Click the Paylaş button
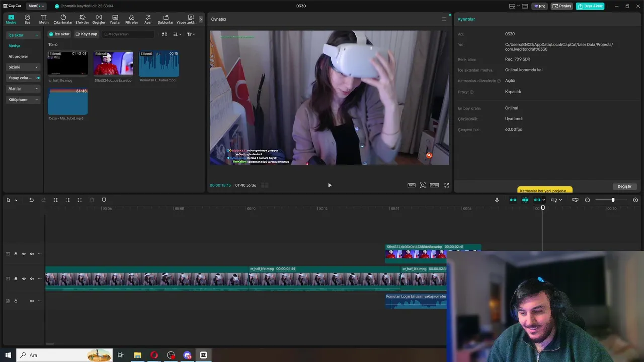 point(562,6)
